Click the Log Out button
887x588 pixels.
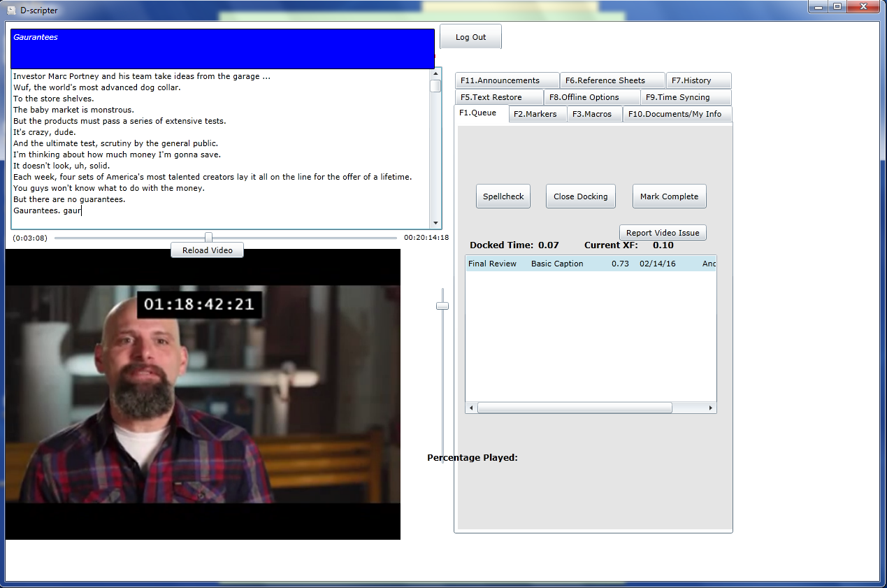470,37
